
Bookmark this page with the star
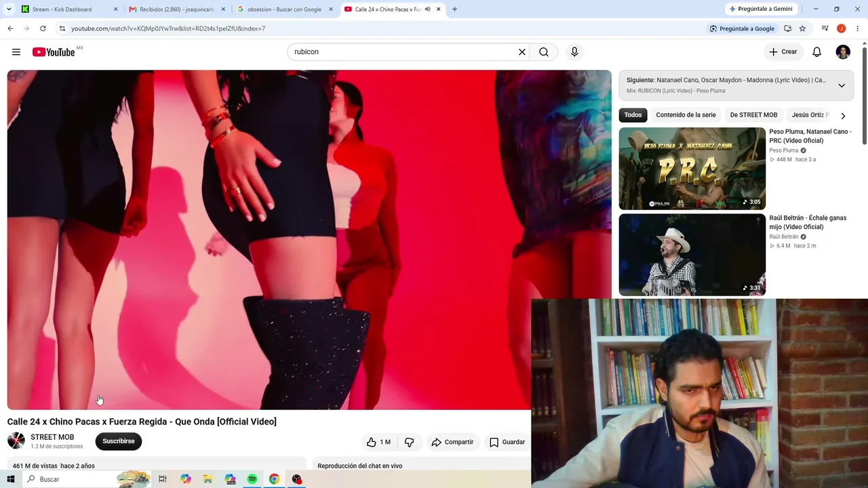[802, 28]
